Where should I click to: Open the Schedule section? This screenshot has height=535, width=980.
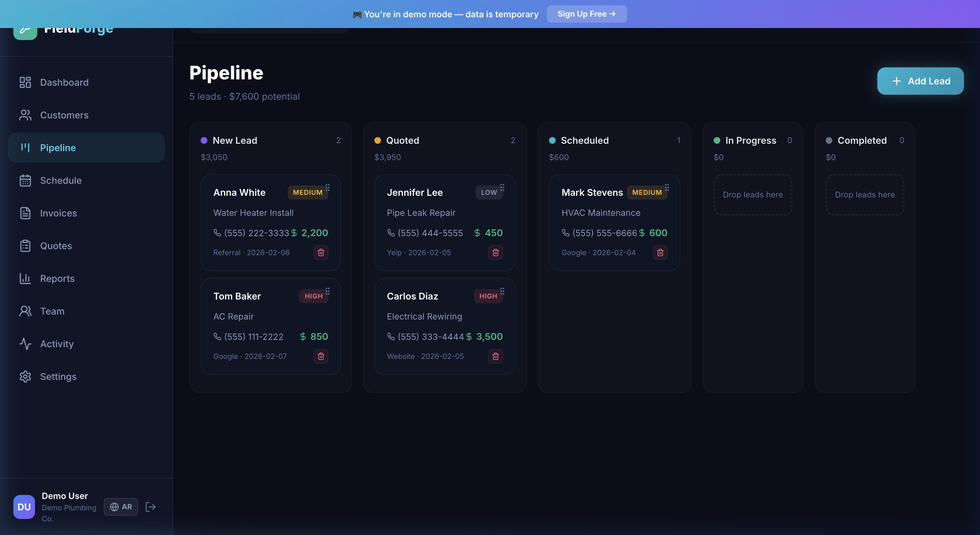pos(61,180)
